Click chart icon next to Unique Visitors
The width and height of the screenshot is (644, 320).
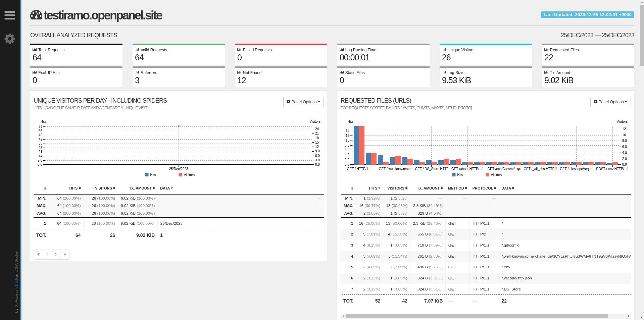(444, 50)
